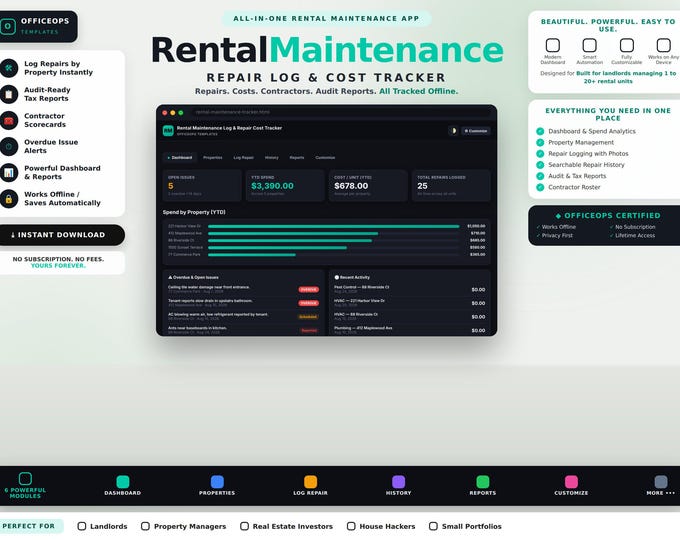The height and width of the screenshot is (540, 680).
Task: Click the $365.00 shortest spend bar
Action: [252, 255]
